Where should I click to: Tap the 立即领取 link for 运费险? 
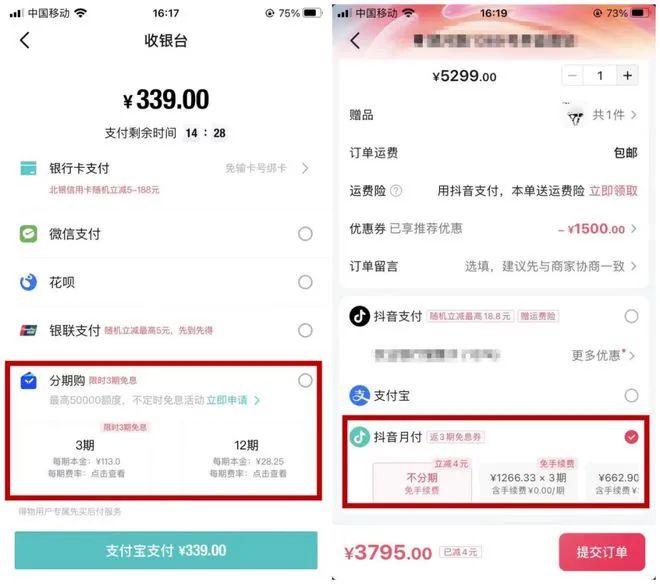click(x=613, y=191)
